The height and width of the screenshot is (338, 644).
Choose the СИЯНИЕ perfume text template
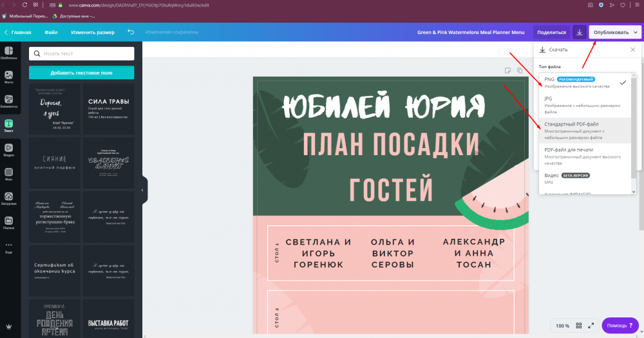[x=55, y=163]
